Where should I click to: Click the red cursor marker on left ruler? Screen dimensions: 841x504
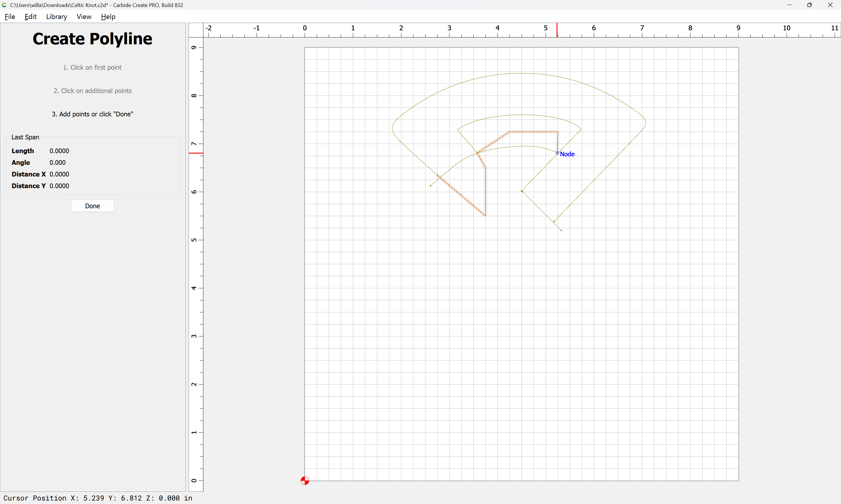tap(196, 153)
